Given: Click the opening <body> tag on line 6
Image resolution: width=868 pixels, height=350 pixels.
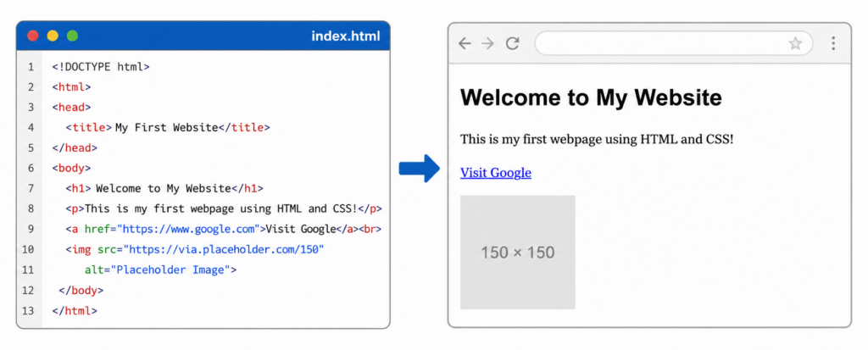Looking at the screenshot, I should click(x=71, y=169).
